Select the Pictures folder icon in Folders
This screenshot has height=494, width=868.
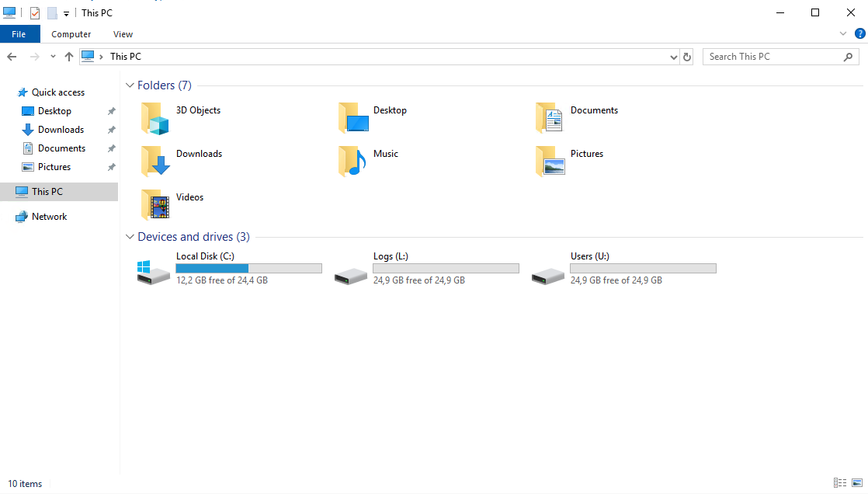tap(550, 162)
